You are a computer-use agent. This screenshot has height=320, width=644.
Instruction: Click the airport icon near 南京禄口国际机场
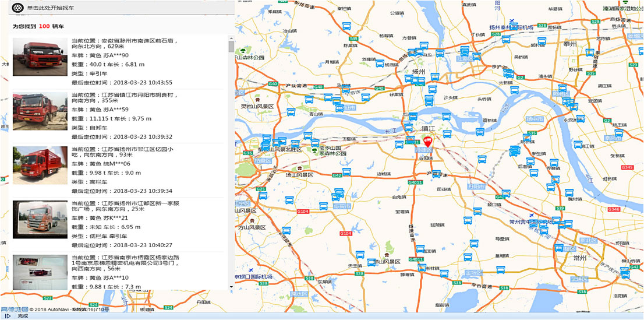[250, 270]
